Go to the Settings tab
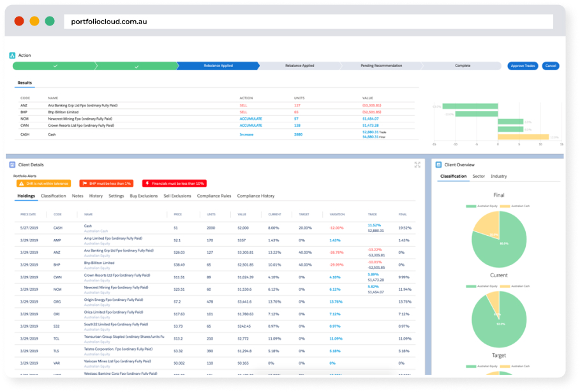The height and width of the screenshot is (392, 580). [116, 196]
